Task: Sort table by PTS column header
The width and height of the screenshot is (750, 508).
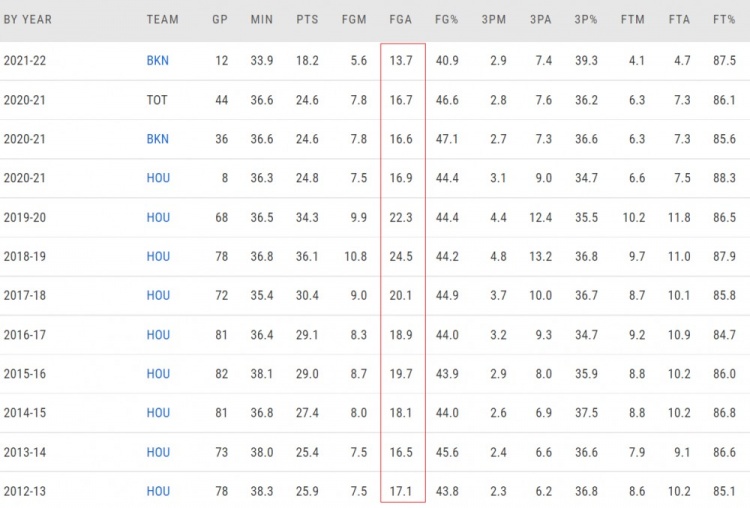Action: 307,20
